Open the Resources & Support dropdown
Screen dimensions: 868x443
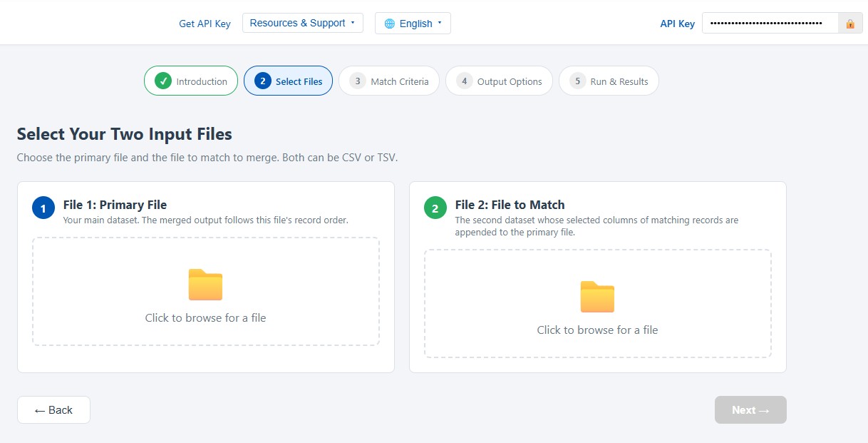pos(303,23)
